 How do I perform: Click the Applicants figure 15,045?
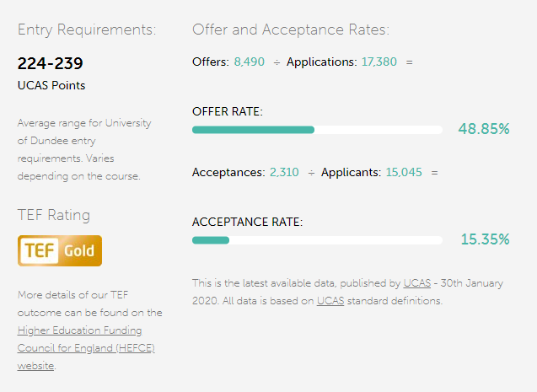[x=404, y=172]
